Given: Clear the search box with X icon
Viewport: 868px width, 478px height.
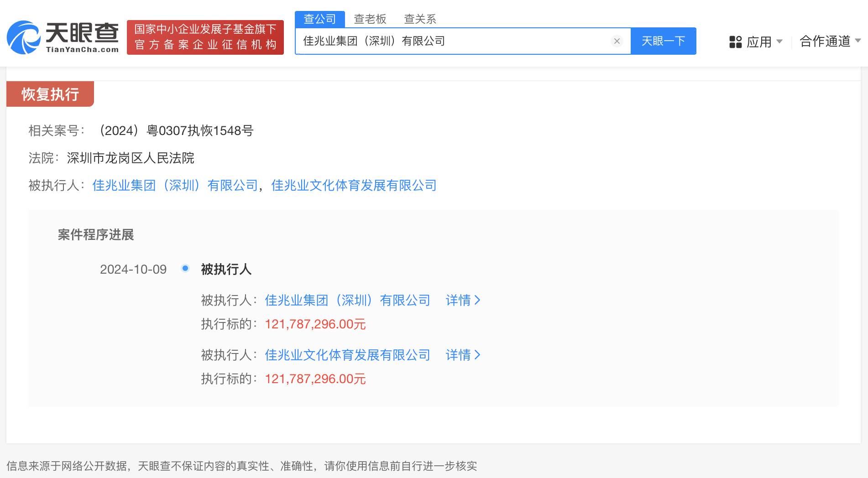Looking at the screenshot, I should tap(617, 41).
